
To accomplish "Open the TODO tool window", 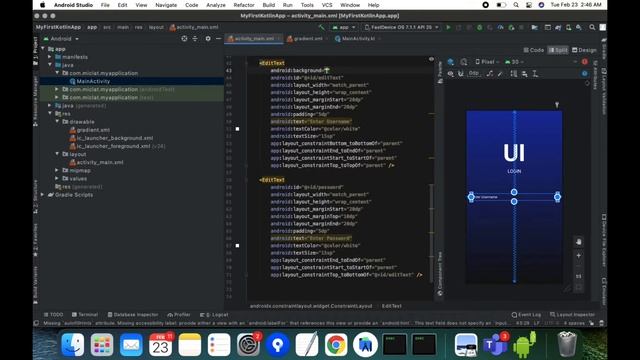I will 53,315.
